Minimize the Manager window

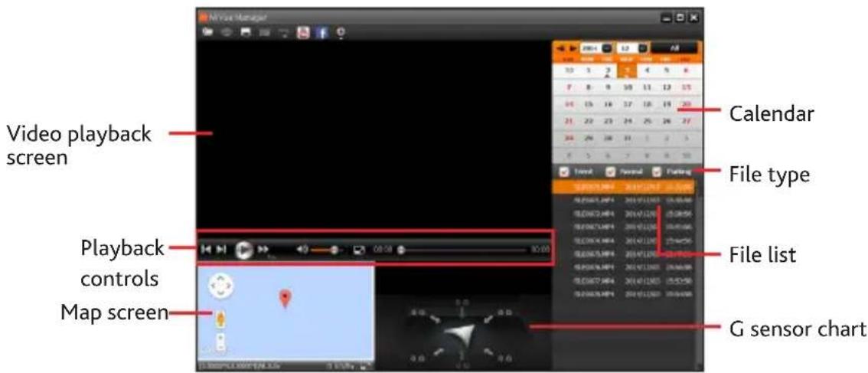pyautogui.click(x=667, y=18)
